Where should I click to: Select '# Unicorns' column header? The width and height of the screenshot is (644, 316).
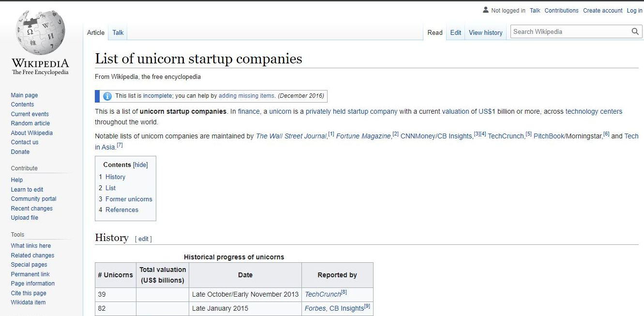tap(115, 275)
